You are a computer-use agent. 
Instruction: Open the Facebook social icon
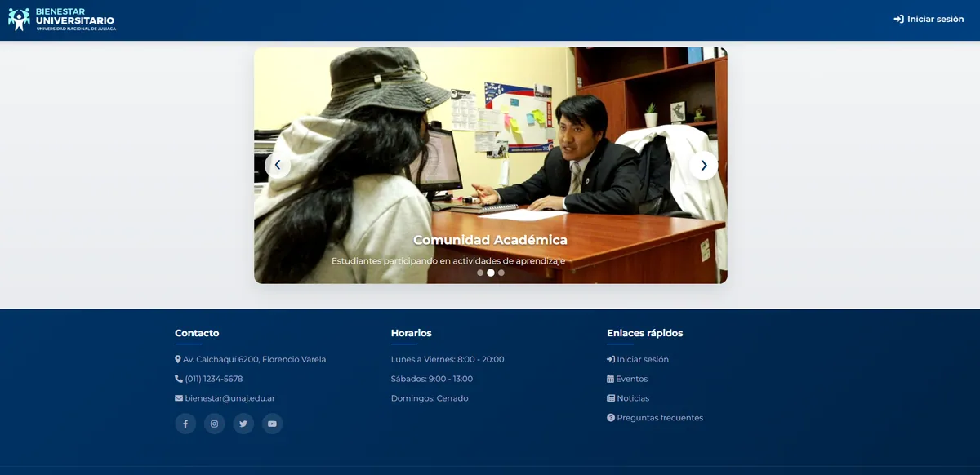[185, 424]
